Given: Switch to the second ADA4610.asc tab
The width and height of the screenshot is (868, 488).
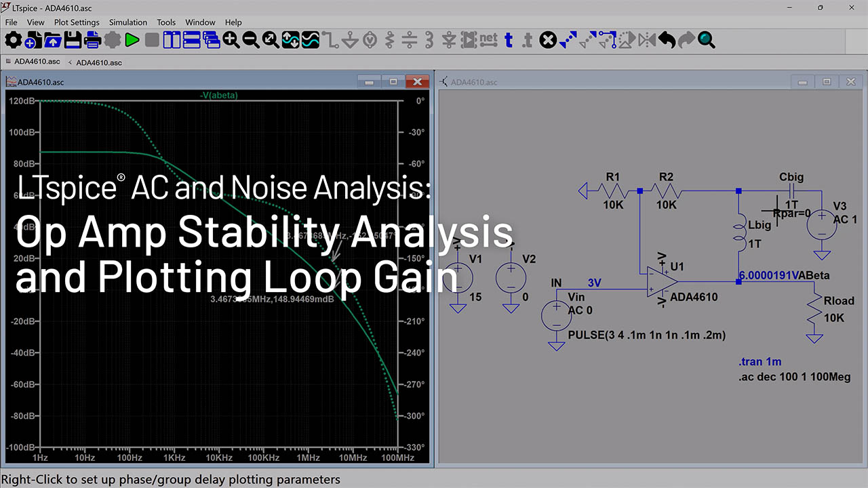Looking at the screenshot, I should pos(96,62).
